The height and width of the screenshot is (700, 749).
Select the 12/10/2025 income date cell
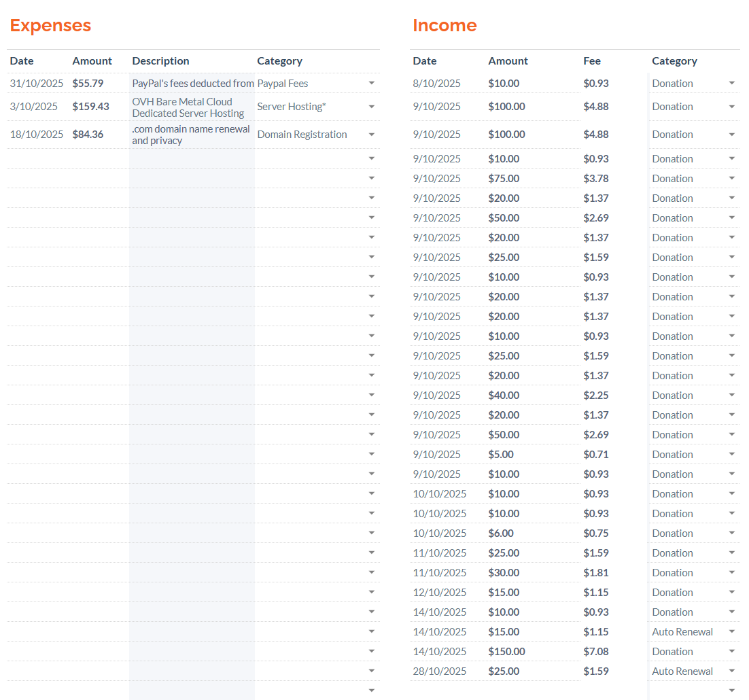(440, 593)
